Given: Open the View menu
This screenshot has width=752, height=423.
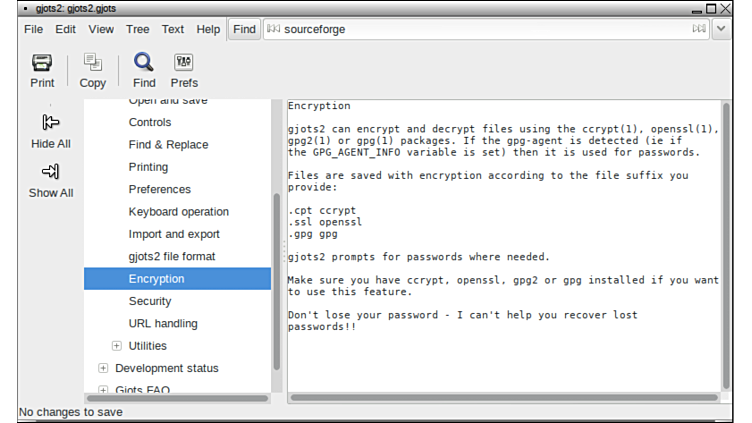Looking at the screenshot, I should 101,29.
